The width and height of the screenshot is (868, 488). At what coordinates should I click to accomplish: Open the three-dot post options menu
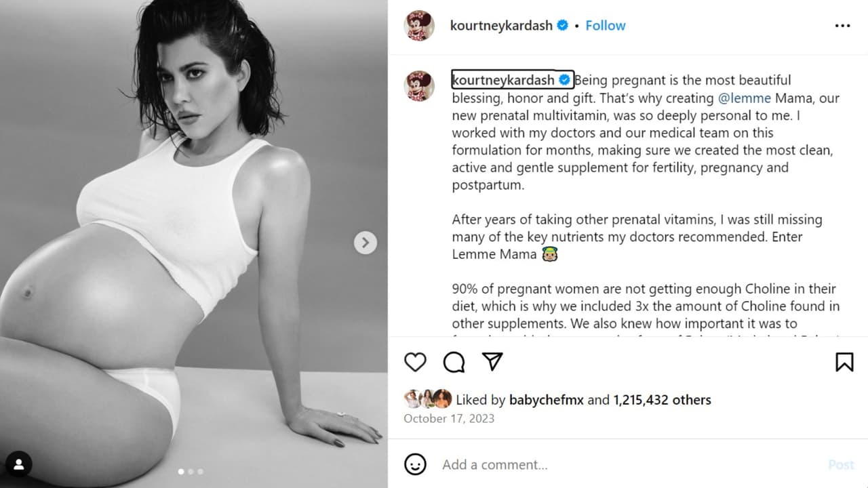(x=842, y=25)
